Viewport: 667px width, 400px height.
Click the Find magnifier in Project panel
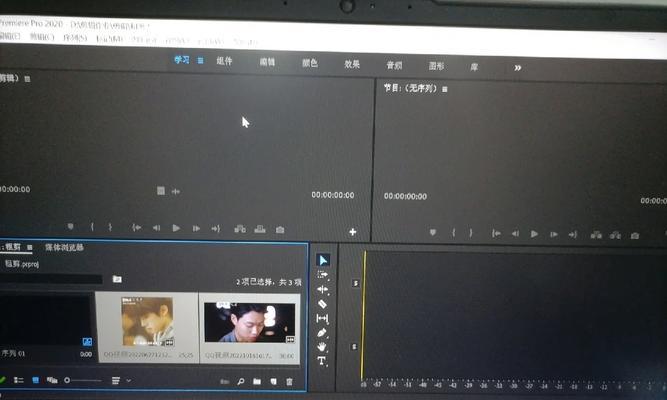241,381
